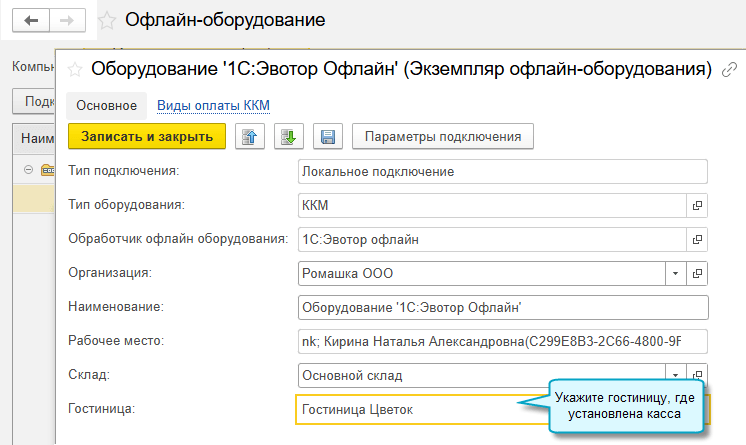Click into the Наименование text field

[x=502, y=307]
